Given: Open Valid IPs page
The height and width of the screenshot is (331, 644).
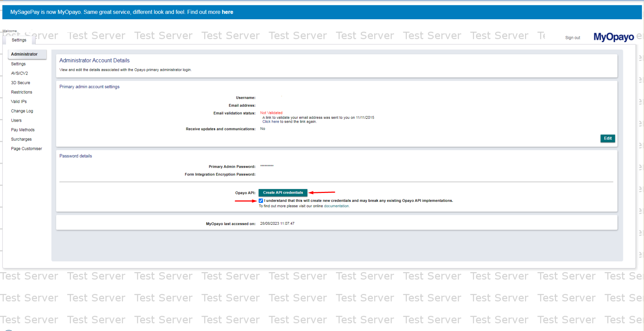Looking at the screenshot, I should point(19,102).
